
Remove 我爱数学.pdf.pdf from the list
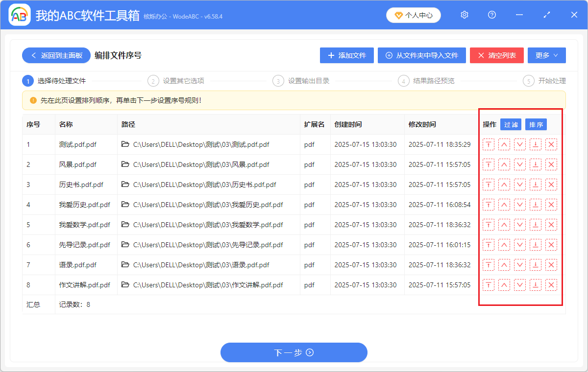pos(551,225)
